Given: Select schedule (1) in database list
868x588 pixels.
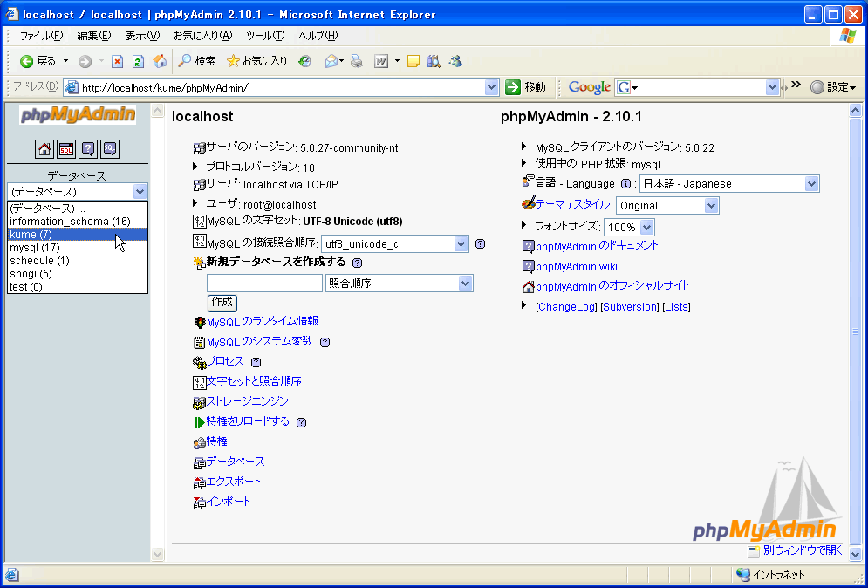Looking at the screenshot, I should pos(78,261).
